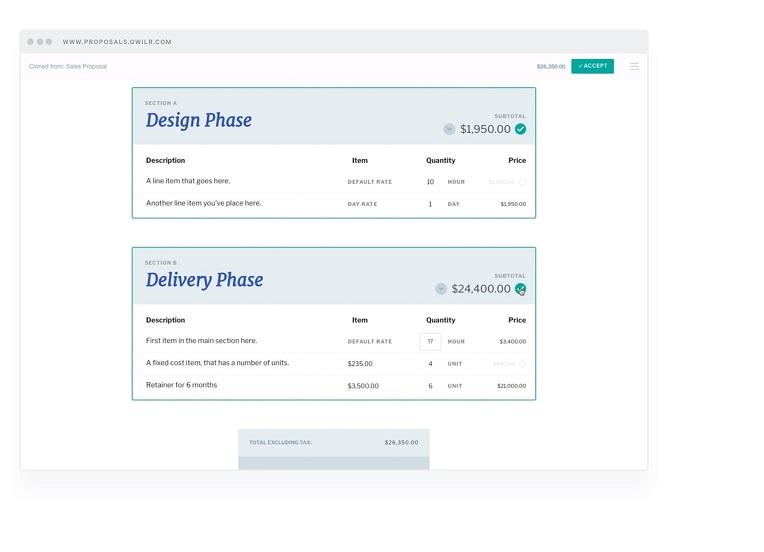Select 'Another line item you've place here.'
This screenshot has height=552, width=764.
203,203
